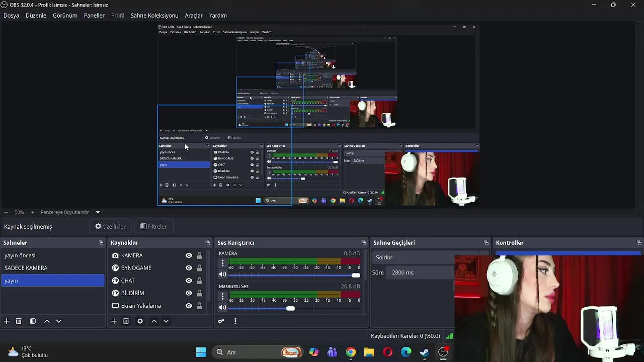
Task: Toggle lock on CHAT source
Action: click(x=199, y=281)
